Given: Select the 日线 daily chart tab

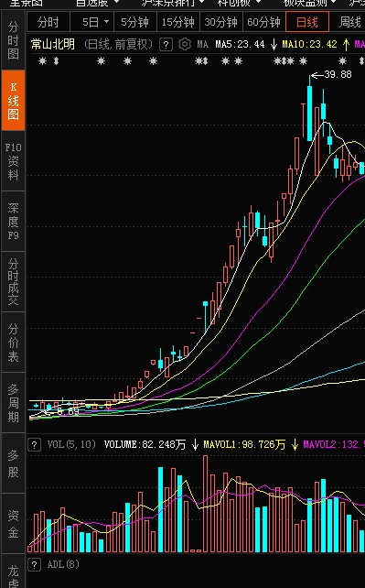Looking at the screenshot, I should [307, 22].
